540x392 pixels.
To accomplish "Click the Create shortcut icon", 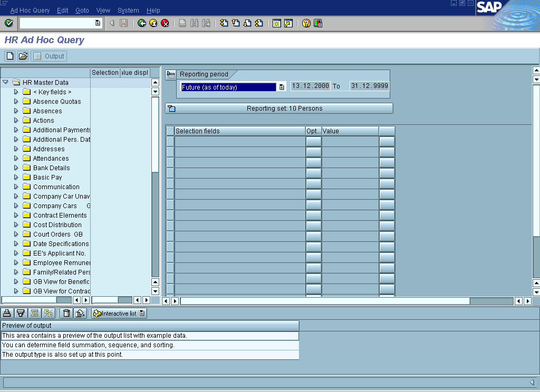I will point(288,23).
